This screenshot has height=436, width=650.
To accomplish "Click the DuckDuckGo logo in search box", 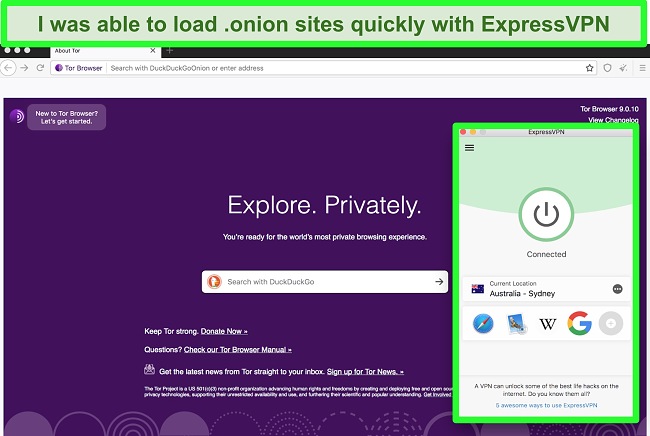I will [214, 282].
